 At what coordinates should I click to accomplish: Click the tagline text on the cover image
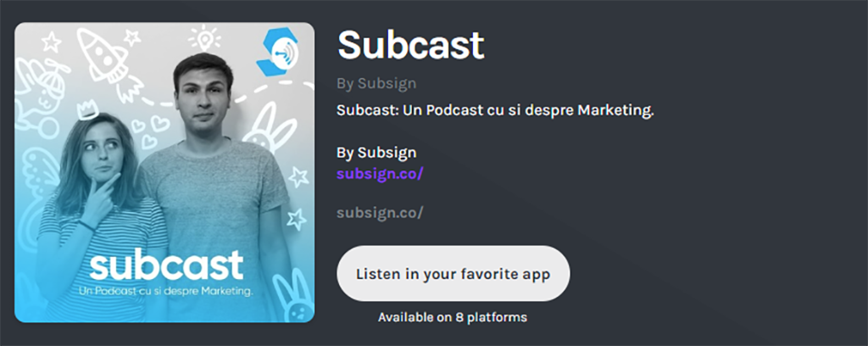point(166,291)
